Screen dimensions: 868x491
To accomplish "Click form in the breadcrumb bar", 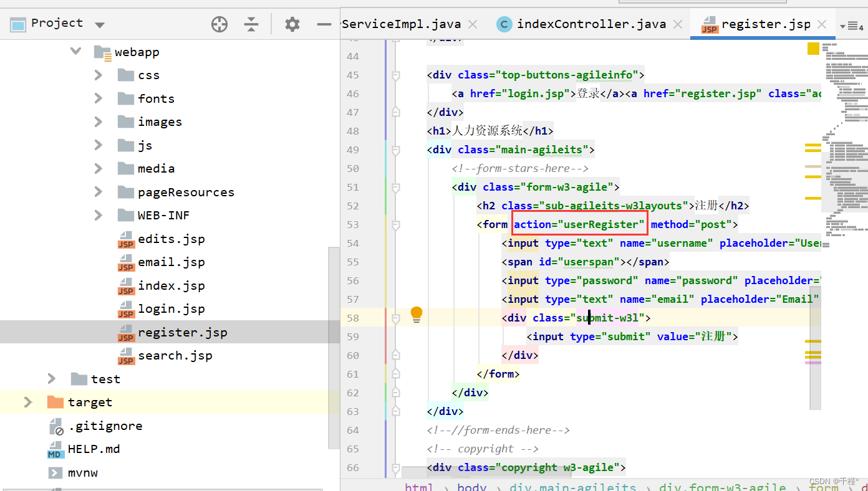I will pos(824,487).
